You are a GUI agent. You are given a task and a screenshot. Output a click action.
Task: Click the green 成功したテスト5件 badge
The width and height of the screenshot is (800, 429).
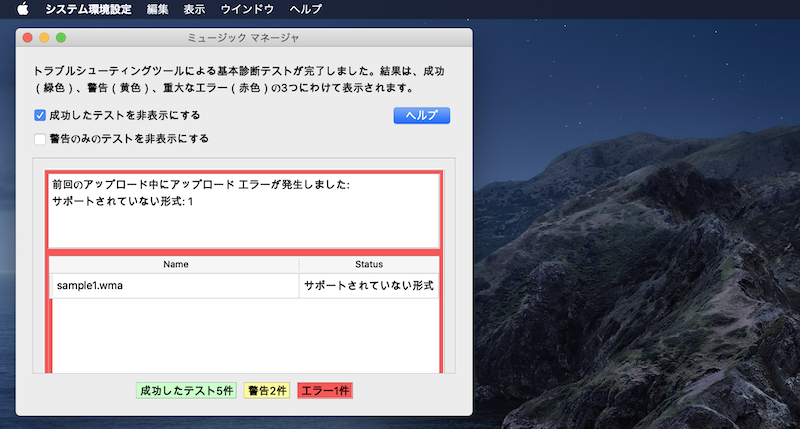186,390
